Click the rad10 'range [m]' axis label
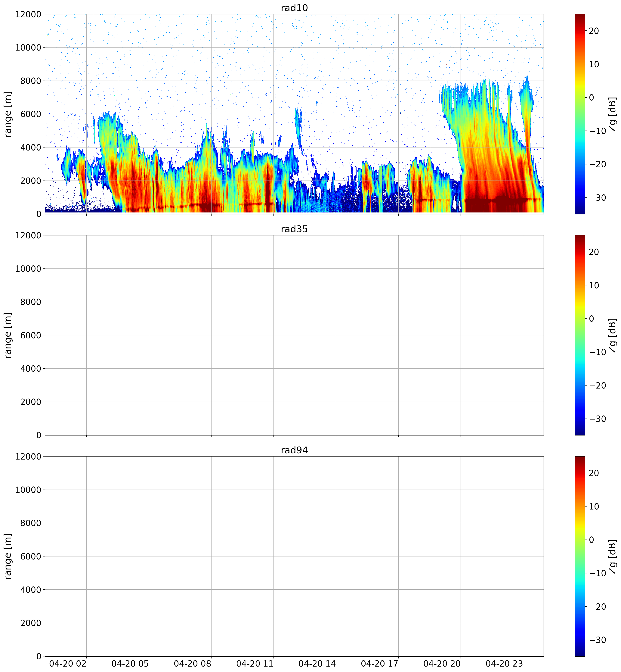 click(7, 114)
